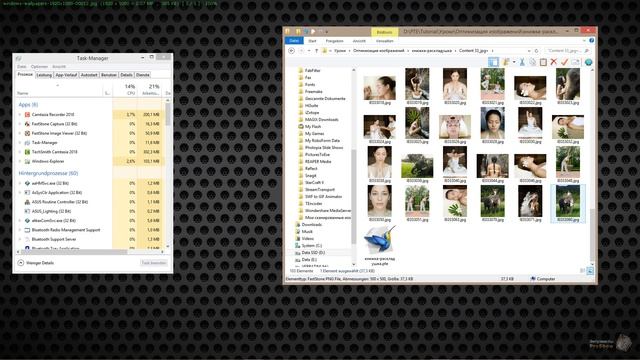Click the orange checkmark icon in Explorer toolbar

coord(564,62)
